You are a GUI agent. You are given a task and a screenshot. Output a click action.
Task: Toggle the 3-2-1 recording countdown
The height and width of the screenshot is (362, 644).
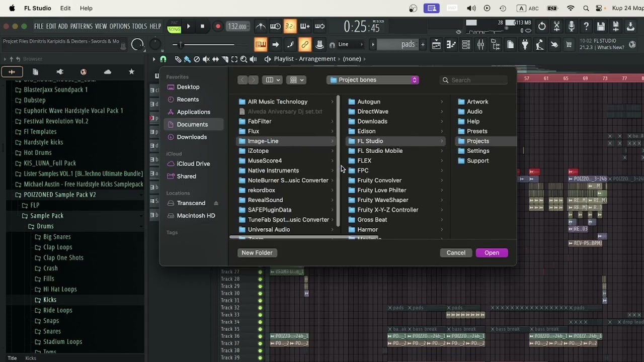(x=290, y=26)
